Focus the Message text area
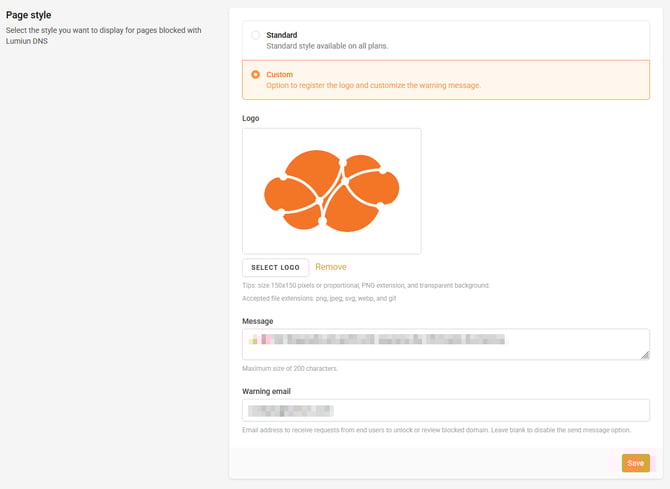This screenshot has height=489, width=670. (445, 343)
